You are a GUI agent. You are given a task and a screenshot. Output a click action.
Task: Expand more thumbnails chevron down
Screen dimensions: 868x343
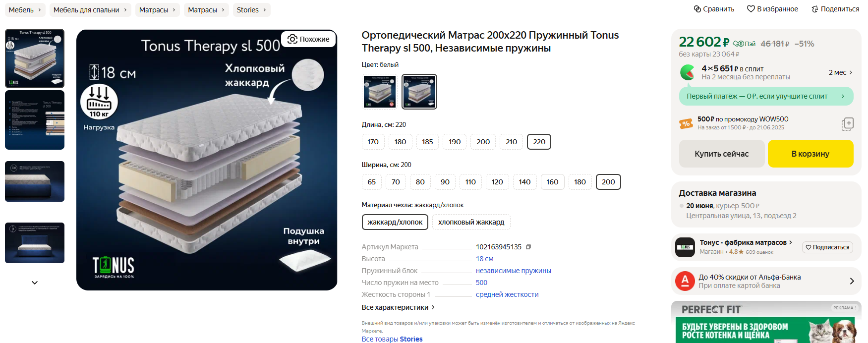35,283
